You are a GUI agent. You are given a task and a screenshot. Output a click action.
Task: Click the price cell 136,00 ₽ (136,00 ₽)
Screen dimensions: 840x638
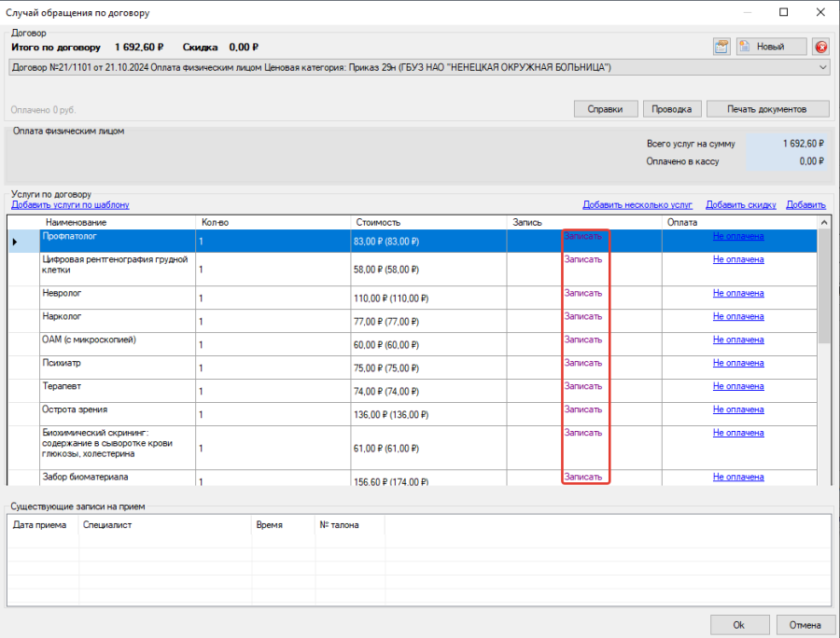[x=428, y=414]
